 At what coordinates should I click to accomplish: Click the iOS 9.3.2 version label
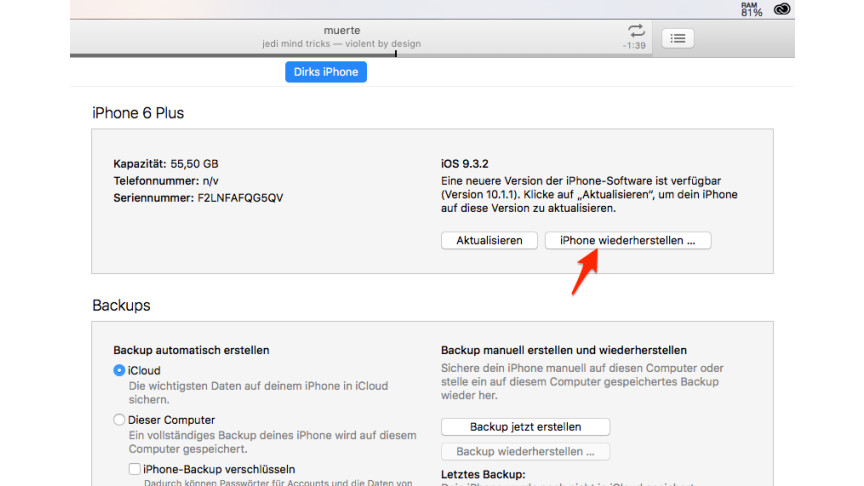click(465, 164)
